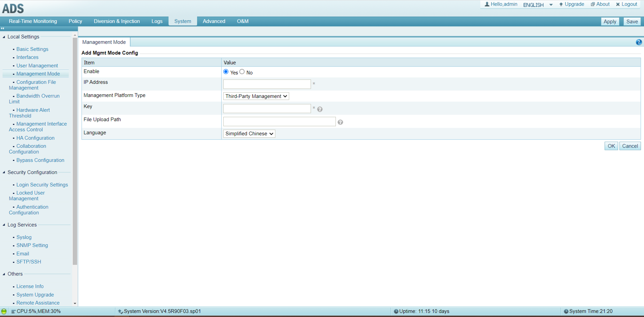
Task: Click into the IP Address input field
Action: [x=267, y=84]
